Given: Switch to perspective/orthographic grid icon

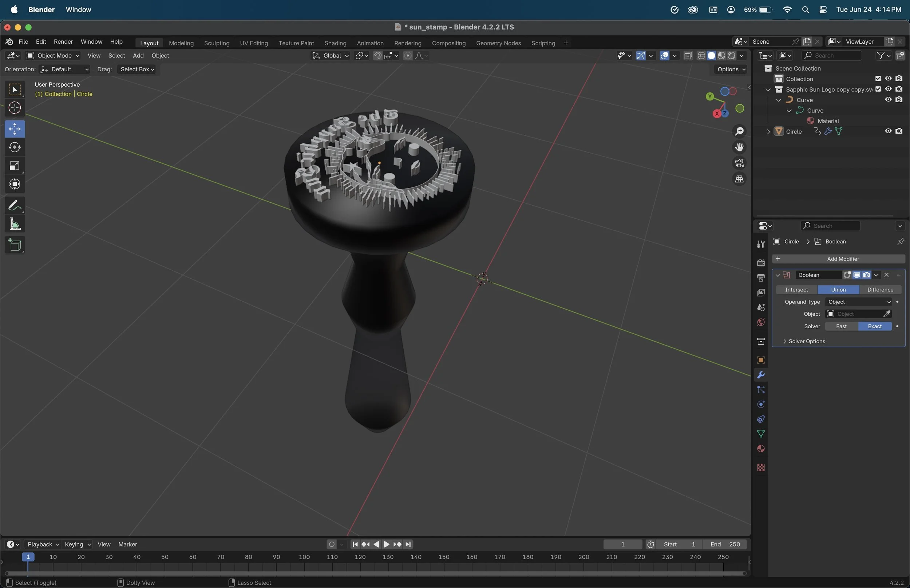Looking at the screenshot, I should click(739, 179).
